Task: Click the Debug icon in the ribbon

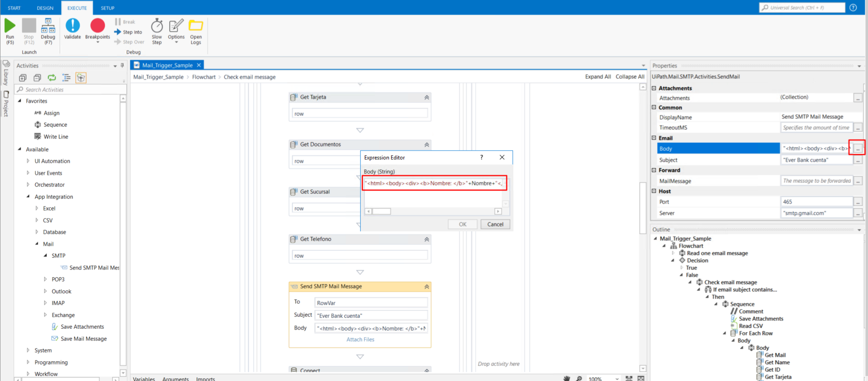Action: (x=48, y=26)
